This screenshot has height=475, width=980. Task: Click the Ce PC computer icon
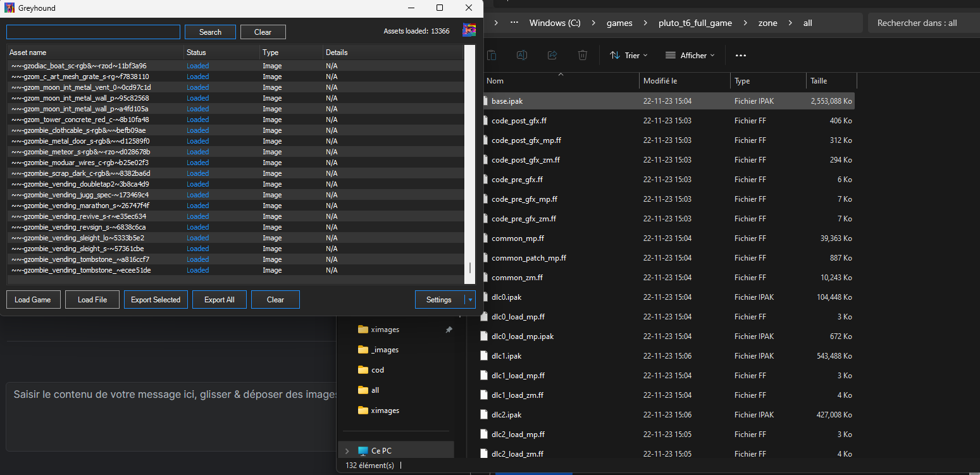point(363,450)
